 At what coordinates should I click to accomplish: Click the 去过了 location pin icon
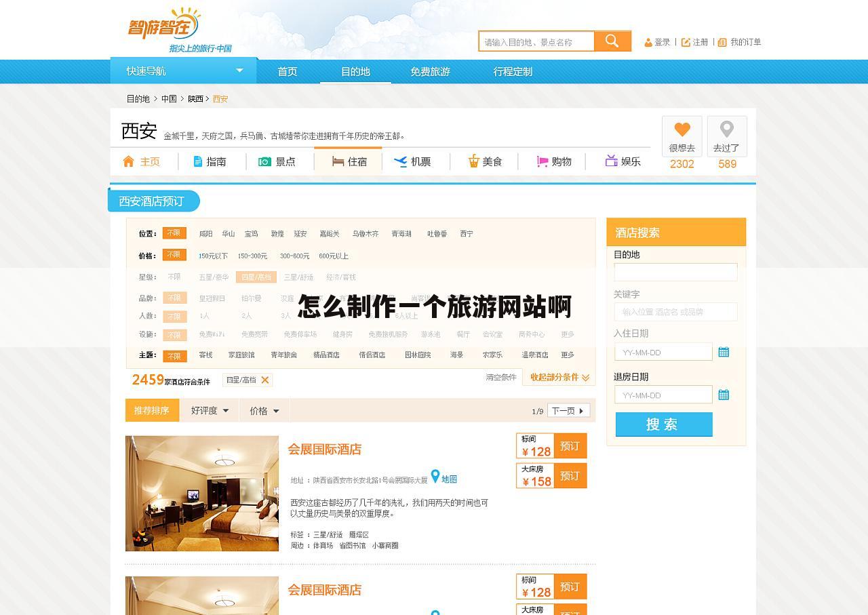pyautogui.click(x=727, y=129)
